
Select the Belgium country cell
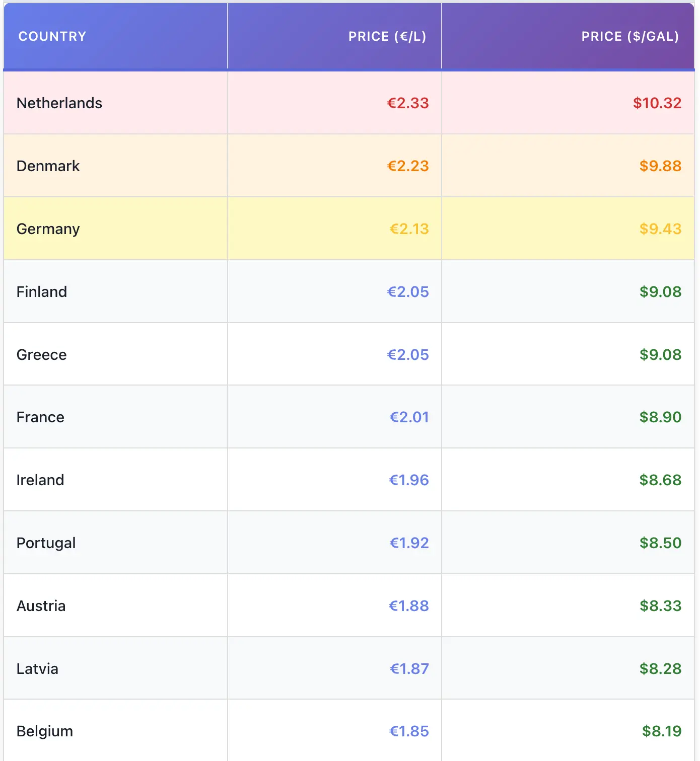45,731
